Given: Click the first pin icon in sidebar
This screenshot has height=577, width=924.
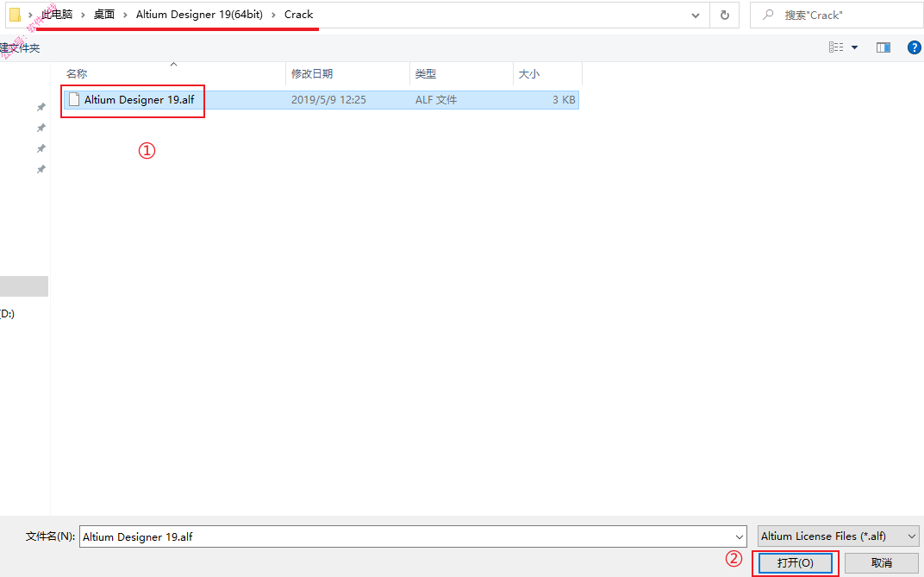Looking at the screenshot, I should point(41,107).
